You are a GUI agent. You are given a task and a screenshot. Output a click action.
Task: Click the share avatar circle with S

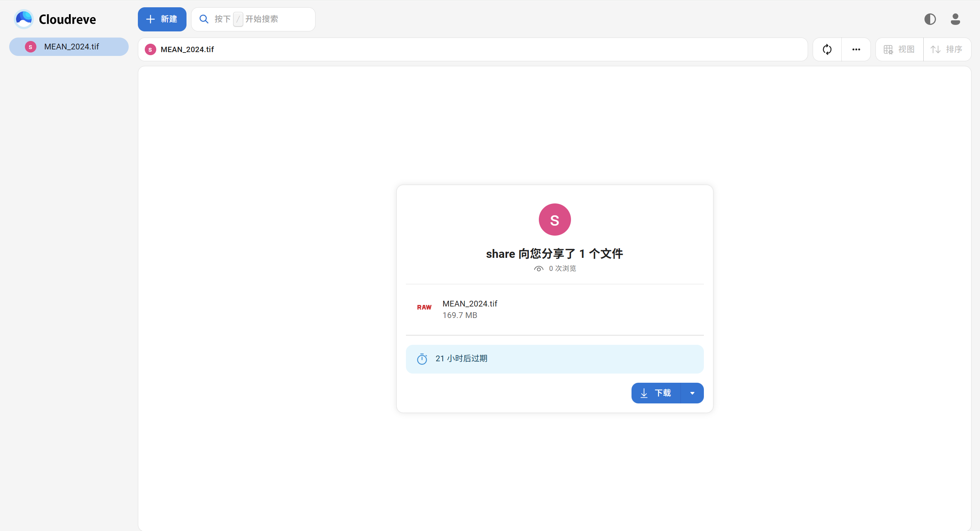(554, 219)
